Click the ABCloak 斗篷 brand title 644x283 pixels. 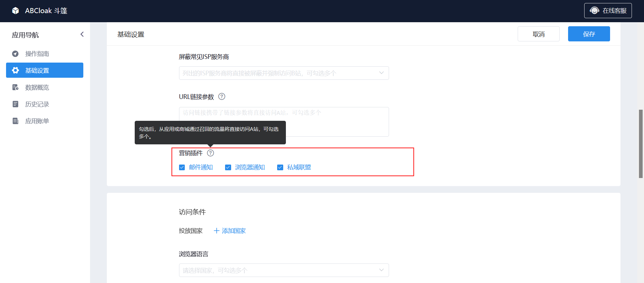(46, 11)
